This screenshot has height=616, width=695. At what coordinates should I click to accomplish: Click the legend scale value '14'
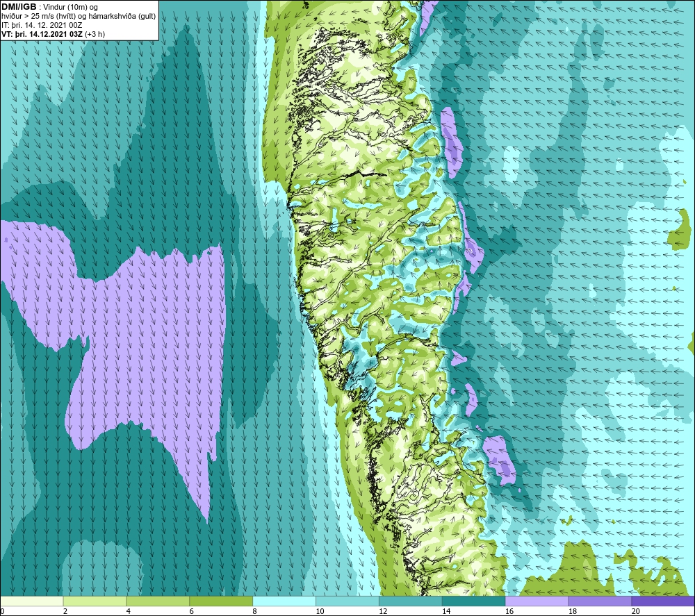tap(446, 611)
